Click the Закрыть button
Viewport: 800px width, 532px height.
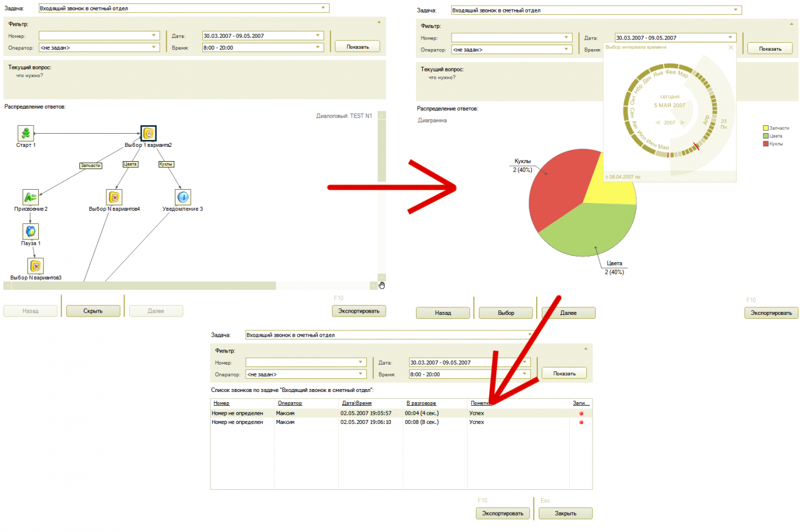(565, 513)
